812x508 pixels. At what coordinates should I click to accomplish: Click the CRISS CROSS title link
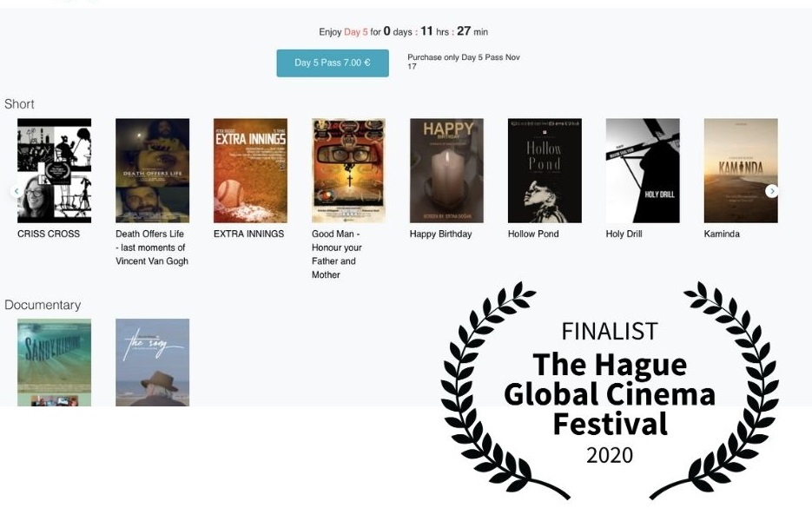[49, 234]
